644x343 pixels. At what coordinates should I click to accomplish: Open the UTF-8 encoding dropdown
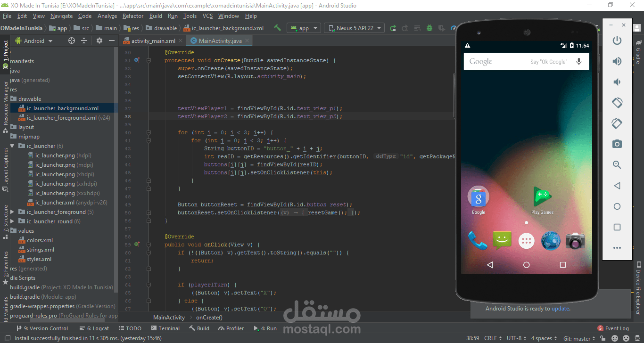(516, 338)
